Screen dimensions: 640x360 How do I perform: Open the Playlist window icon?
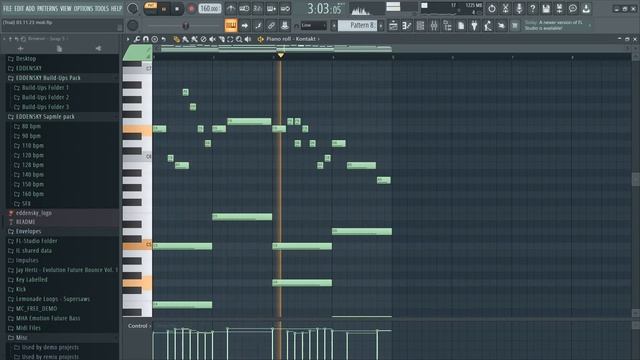tap(393, 26)
